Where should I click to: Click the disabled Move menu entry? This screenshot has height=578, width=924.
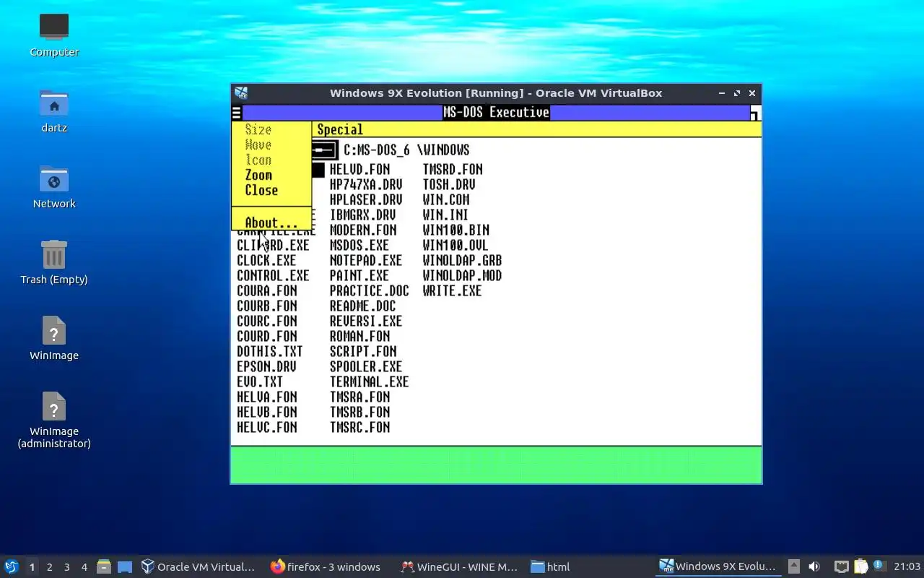click(258, 145)
